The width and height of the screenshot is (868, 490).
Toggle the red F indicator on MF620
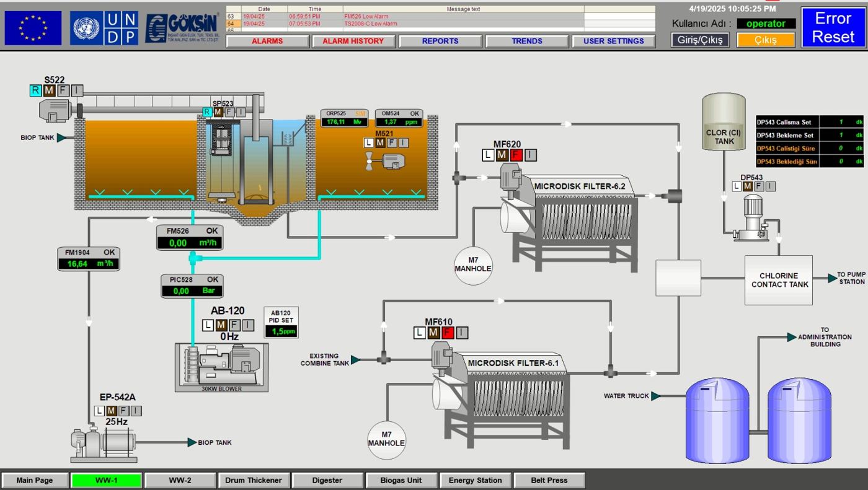tap(516, 155)
